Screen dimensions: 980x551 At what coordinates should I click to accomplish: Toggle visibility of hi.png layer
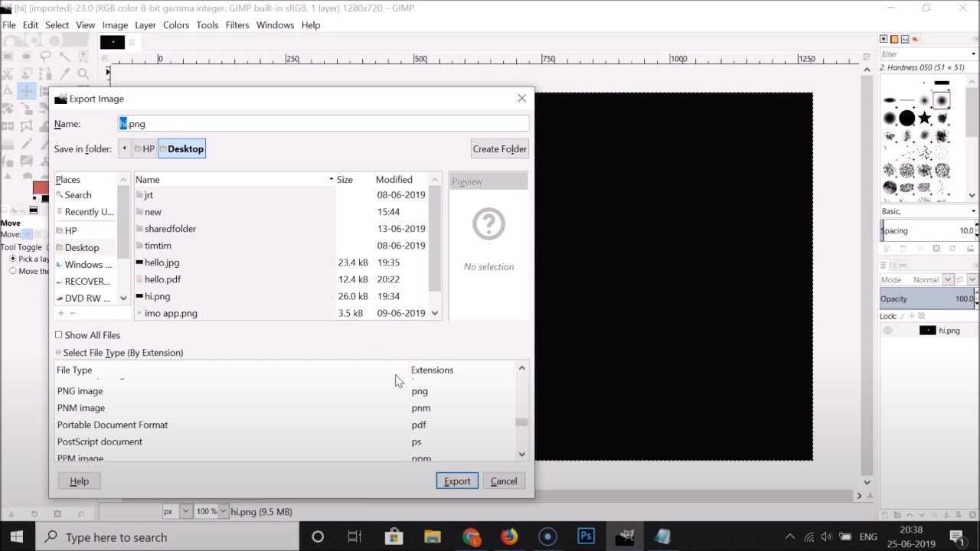888,331
